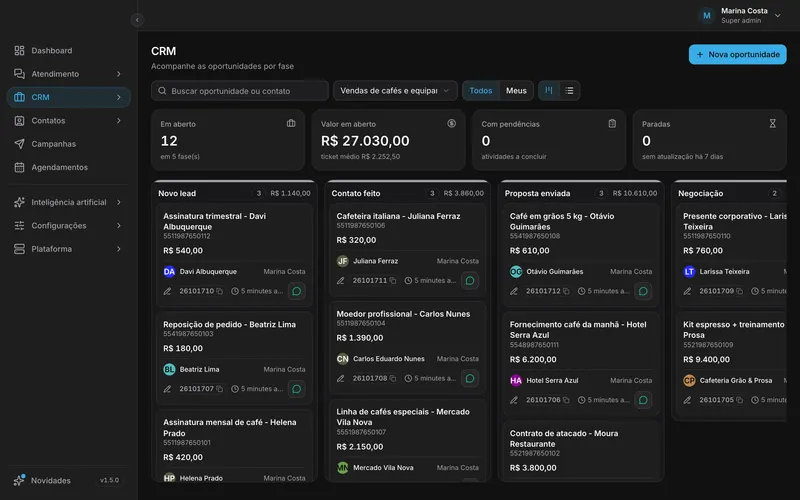Expand the Contatos submenu chevron
This screenshot has height=500, width=800.
click(x=118, y=120)
